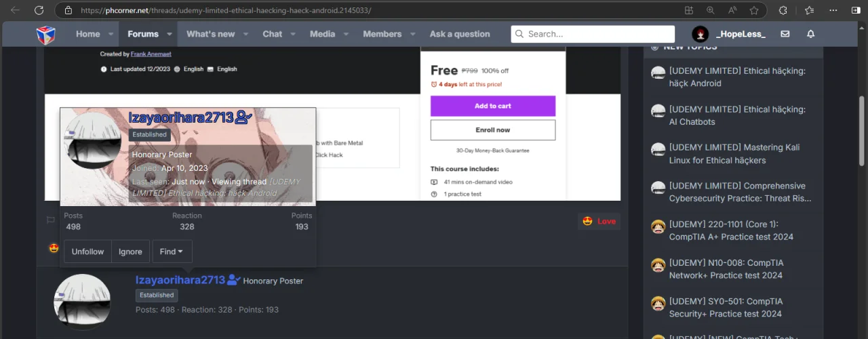Open the Find dropdown in the user card

point(172,252)
